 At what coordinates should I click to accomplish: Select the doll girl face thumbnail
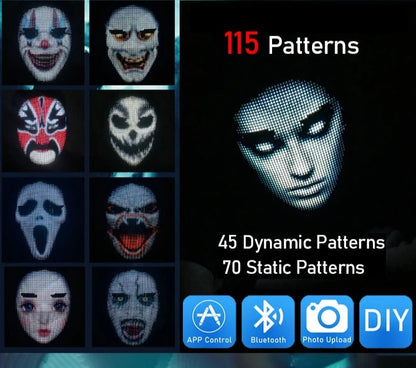point(43,307)
